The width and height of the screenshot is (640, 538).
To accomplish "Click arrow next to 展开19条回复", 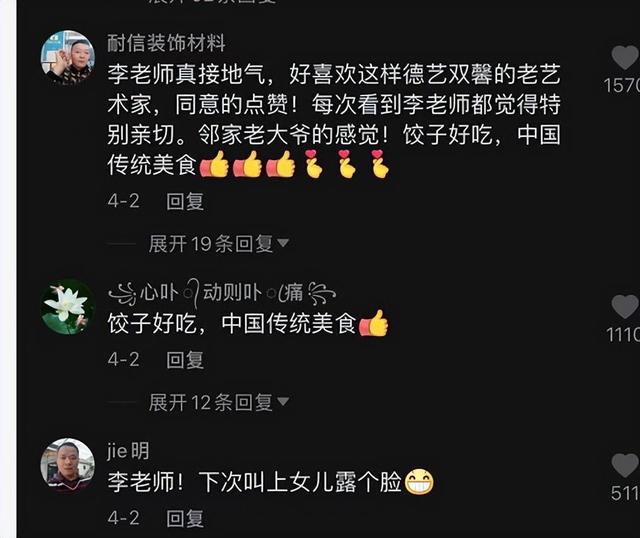I will 283,243.
